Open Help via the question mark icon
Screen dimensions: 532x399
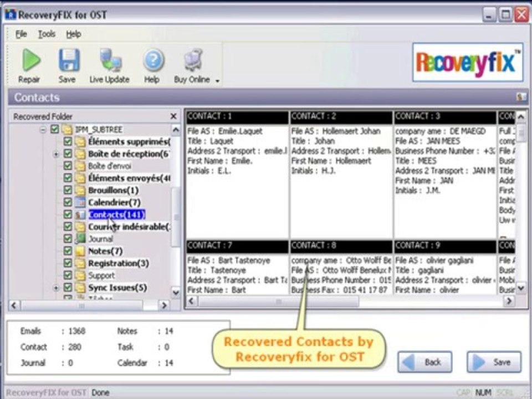(x=154, y=60)
